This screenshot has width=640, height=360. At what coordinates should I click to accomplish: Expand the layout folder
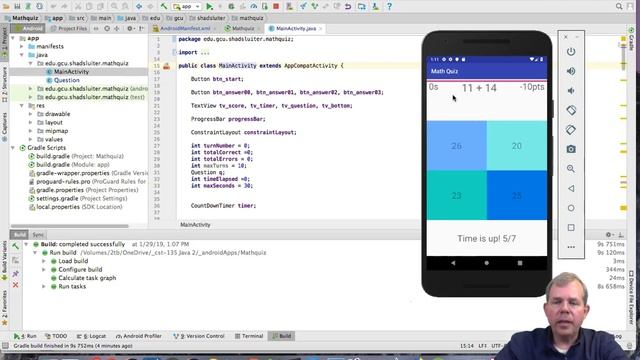(31, 122)
